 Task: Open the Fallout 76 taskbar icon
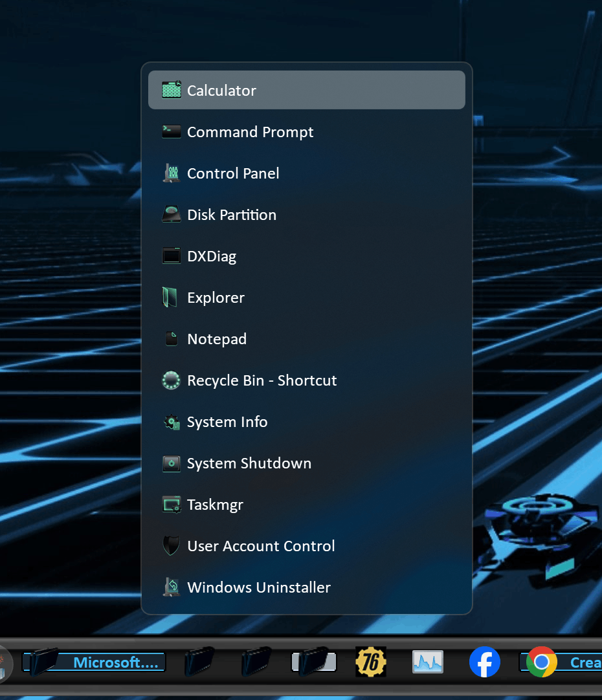(x=371, y=662)
